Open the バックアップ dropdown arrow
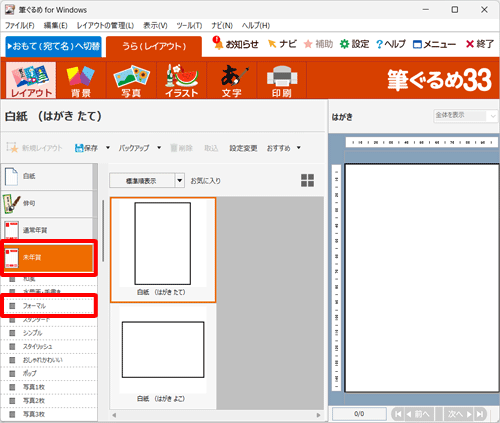500x423 pixels. pyautogui.click(x=159, y=147)
